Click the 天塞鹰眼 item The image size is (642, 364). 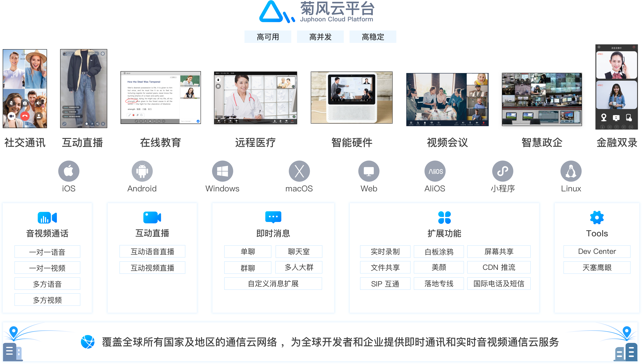(x=597, y=268)
